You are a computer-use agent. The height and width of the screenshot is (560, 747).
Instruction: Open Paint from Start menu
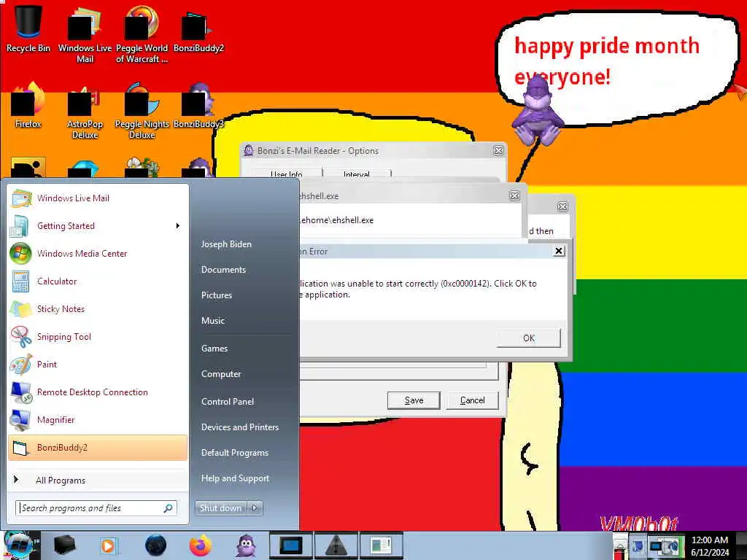tap(98, 365)
